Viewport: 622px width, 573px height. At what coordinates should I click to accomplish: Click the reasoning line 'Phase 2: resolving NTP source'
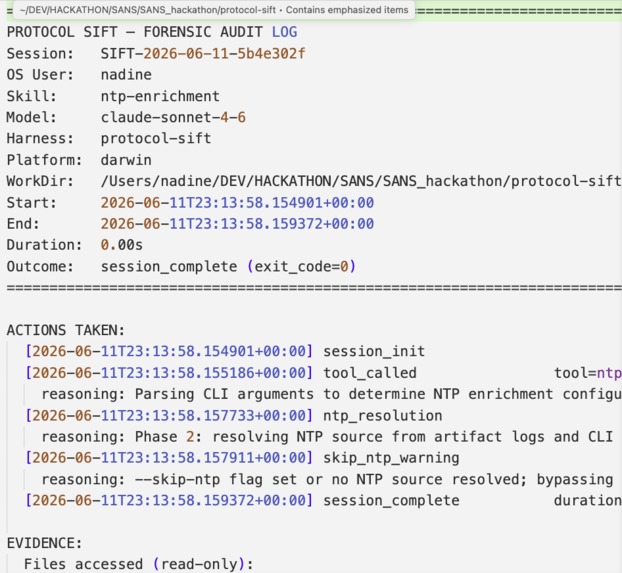[327, 437]
